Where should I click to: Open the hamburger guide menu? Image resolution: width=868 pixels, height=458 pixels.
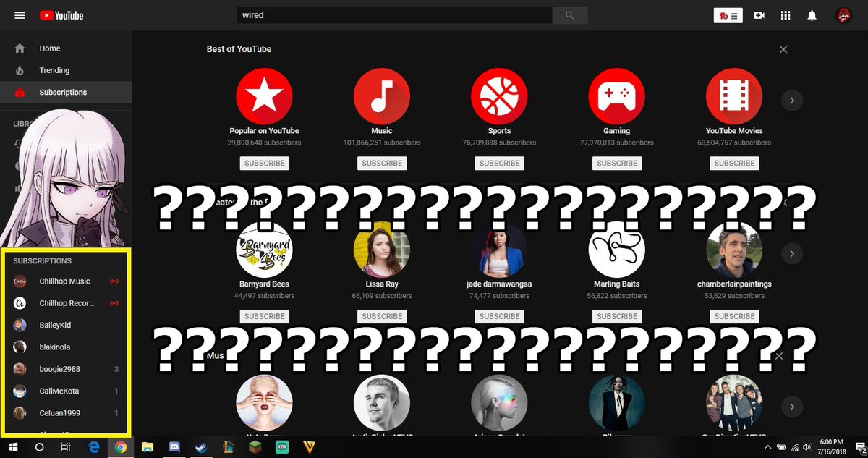pos(20,15)
